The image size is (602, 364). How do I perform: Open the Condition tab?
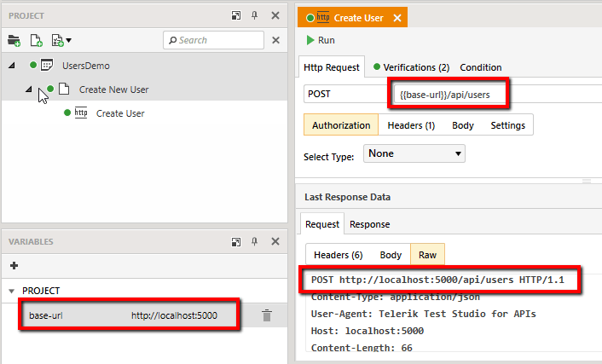[x=481, y=67]
